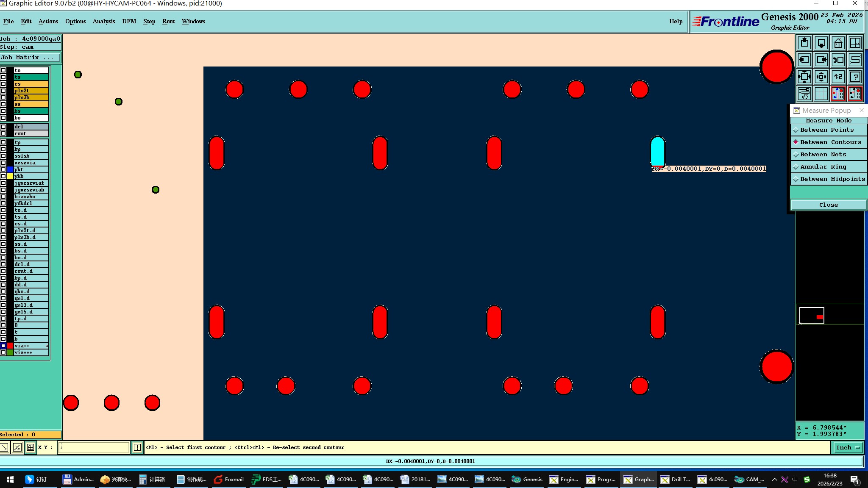Open the Inch units dropdown

coord(847,447)
